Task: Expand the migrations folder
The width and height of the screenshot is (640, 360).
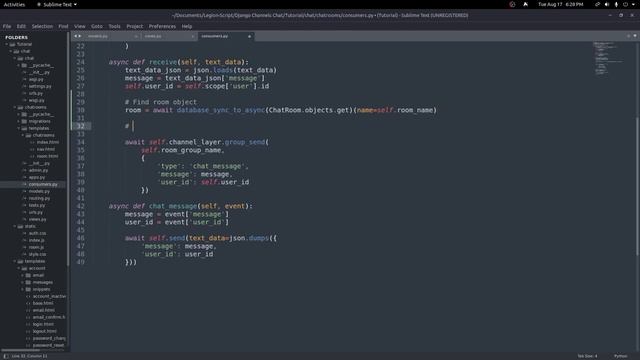Action: pos(19,121)
